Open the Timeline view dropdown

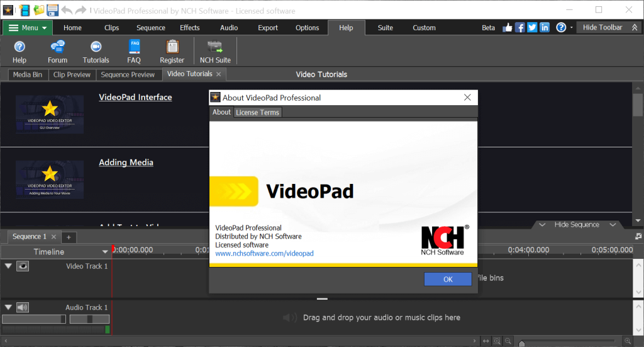(105, 252)
